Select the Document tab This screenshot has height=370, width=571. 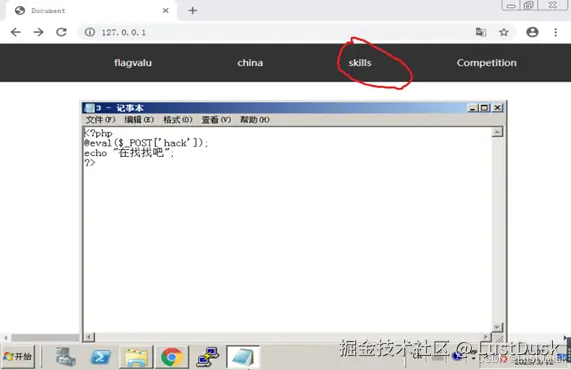click(x=91, y=11)
